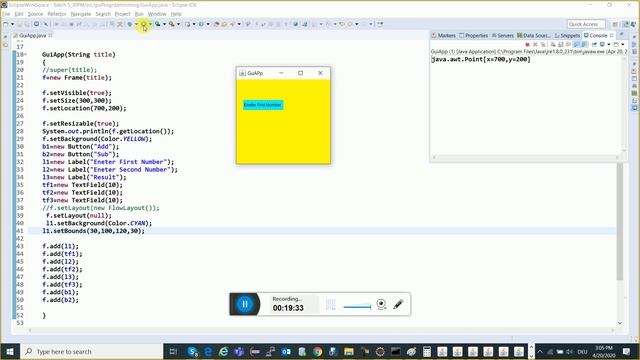
Task: Click the Remove All Terminated Launches icon
Action: click(x=543, y=44)
